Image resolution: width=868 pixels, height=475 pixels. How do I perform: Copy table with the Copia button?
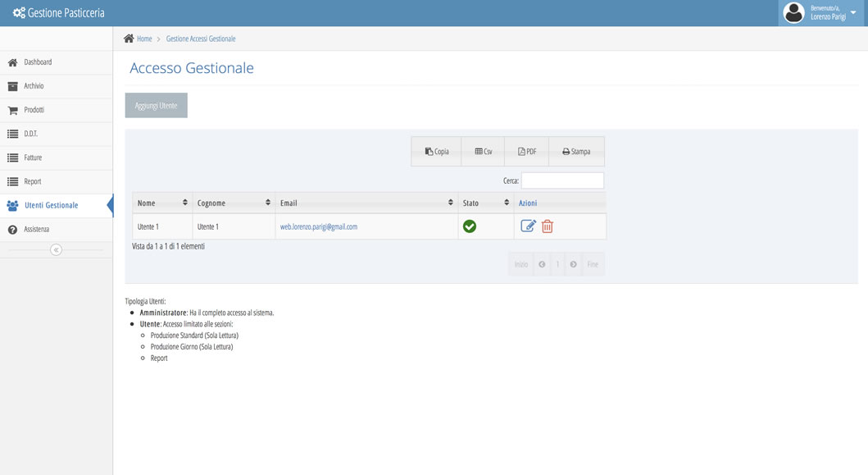(436, 152)
